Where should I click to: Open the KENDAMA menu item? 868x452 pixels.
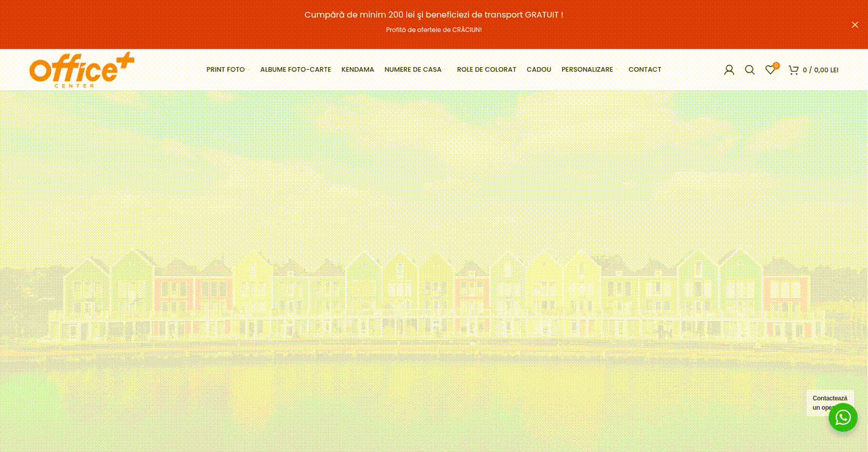[357, 70]
